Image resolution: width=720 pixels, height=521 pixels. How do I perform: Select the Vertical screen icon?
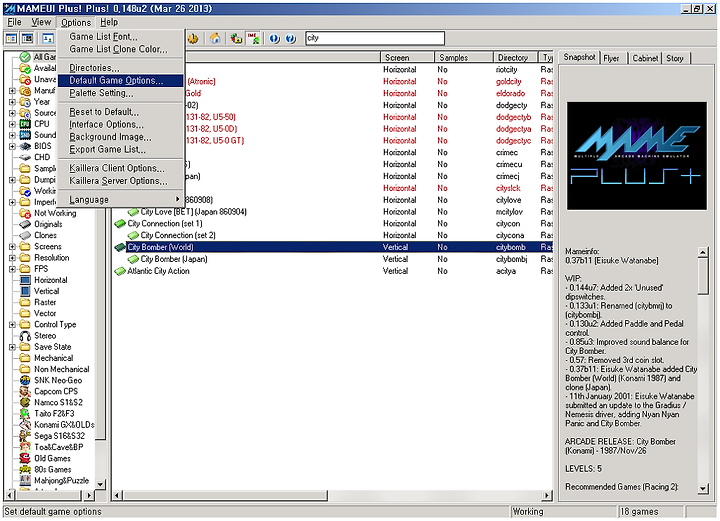click(25, 291)
